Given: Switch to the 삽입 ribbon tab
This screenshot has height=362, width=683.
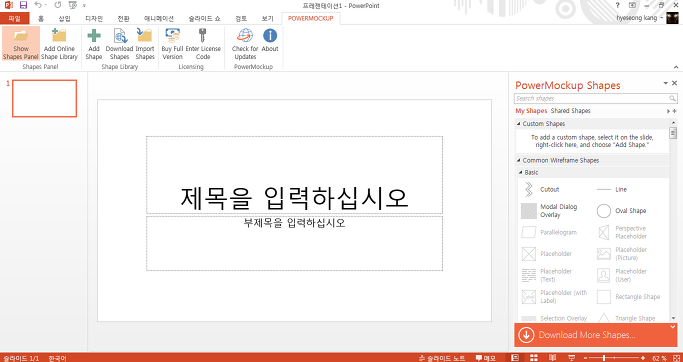Looking at the screenshot, I should pyautogui.click(x=64, y=18).
